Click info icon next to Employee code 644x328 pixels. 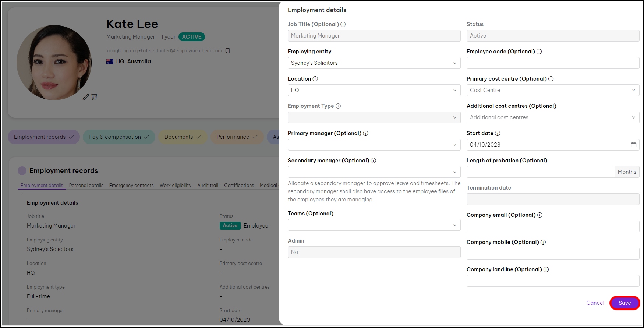click(x=539, y=52)
